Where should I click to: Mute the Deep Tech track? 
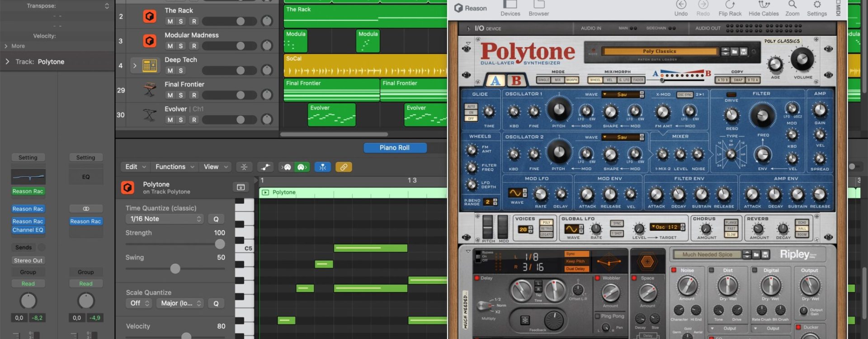point(170,71)
